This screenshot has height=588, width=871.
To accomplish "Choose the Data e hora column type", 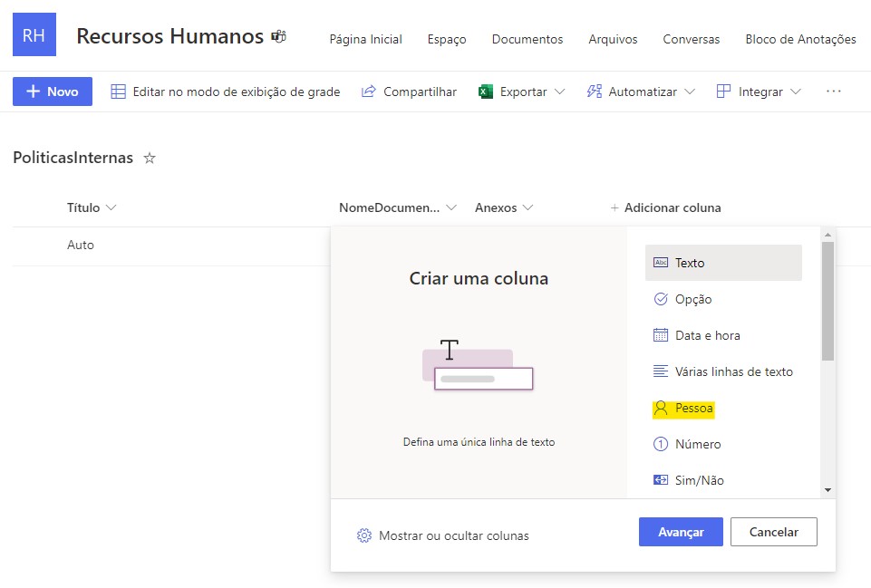I will (707, 335).
